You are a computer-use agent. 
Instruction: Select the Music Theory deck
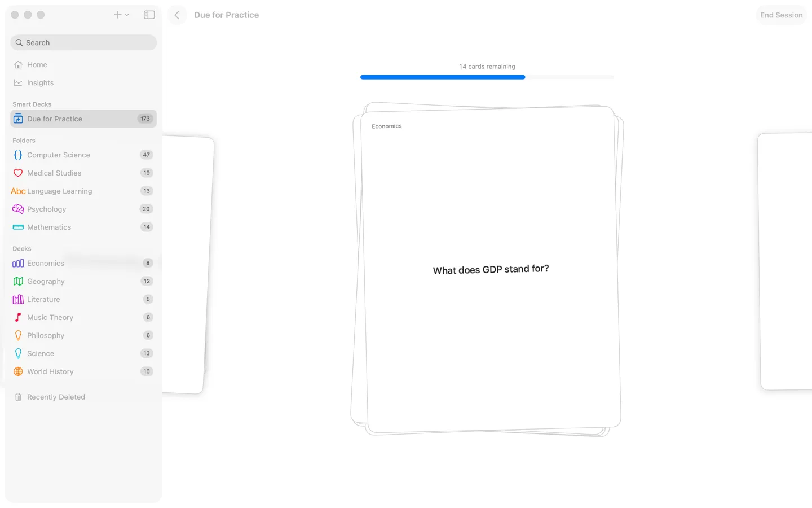point(83,317)
